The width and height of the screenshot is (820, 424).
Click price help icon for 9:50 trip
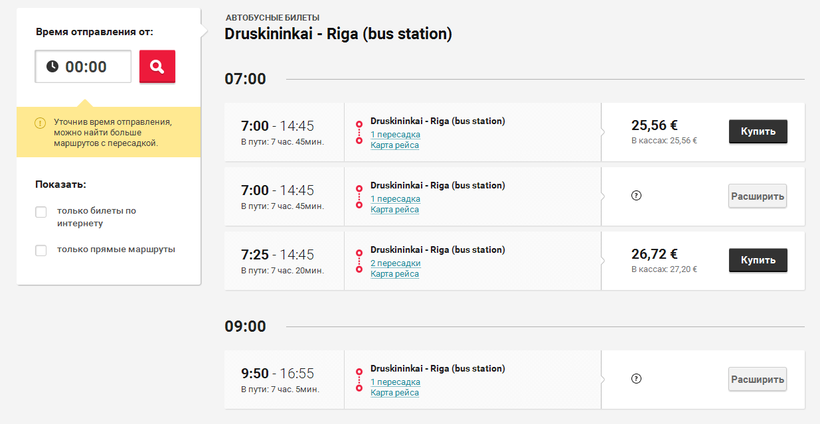[x=636, y=379]
